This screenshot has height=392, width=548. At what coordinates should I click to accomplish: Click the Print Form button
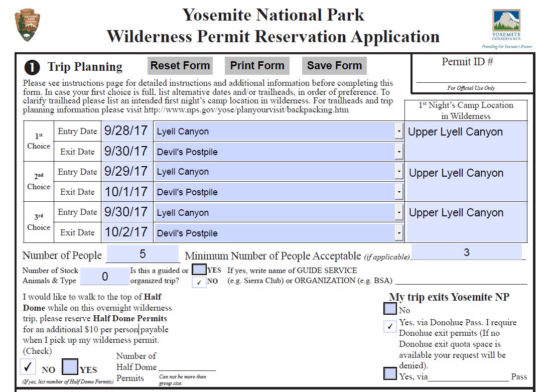257,66
